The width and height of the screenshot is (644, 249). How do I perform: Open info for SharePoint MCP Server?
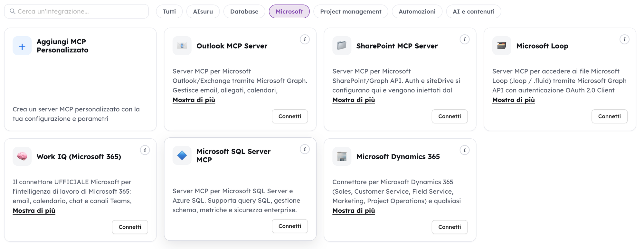465,39
